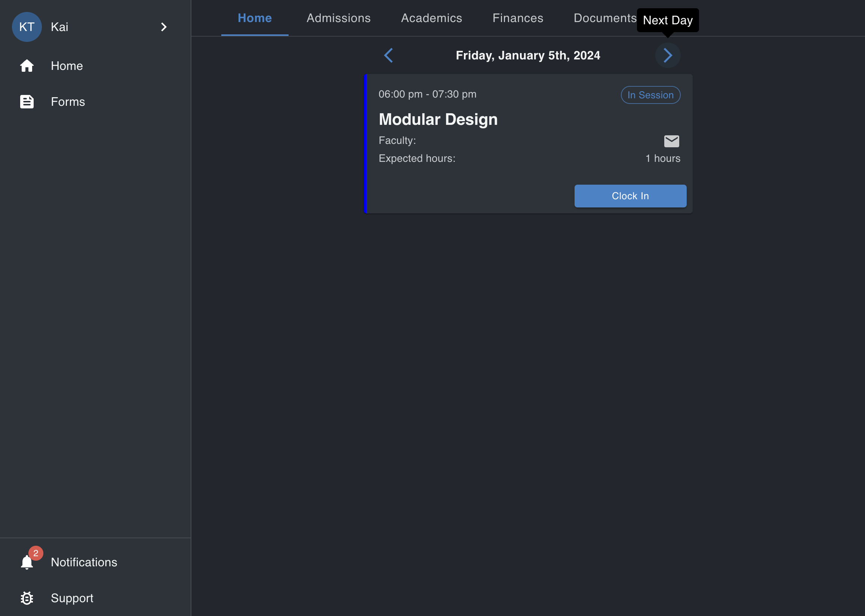Go to previous day arrow
This screenshot has height=616, width=865.
pos(388,55)
